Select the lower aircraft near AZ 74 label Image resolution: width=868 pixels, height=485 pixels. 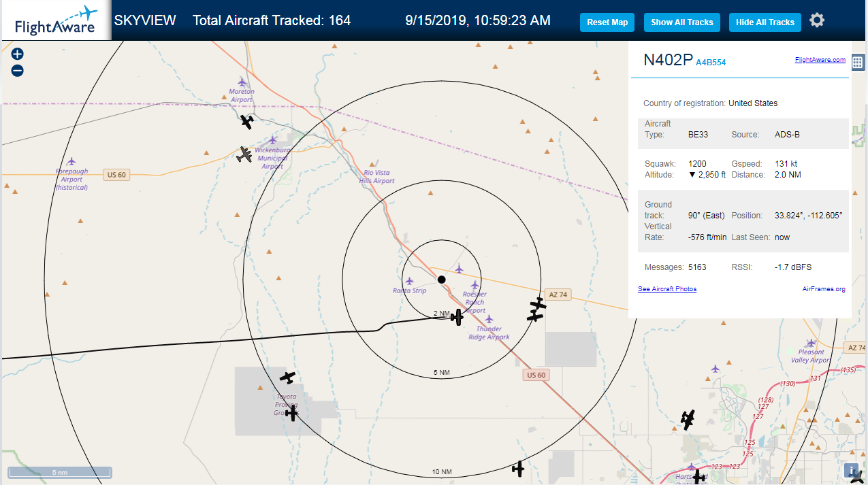(x=535, y=316)
